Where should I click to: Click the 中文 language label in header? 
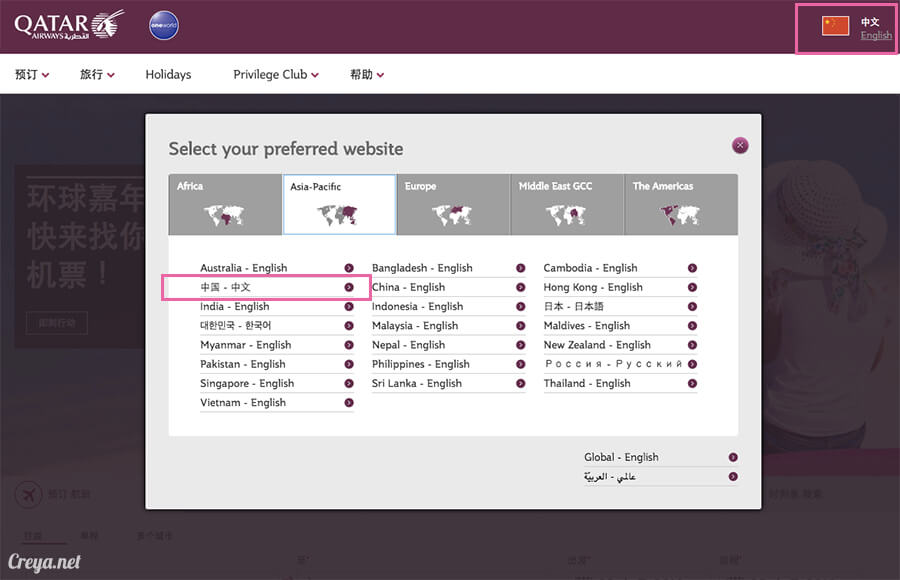870,22
